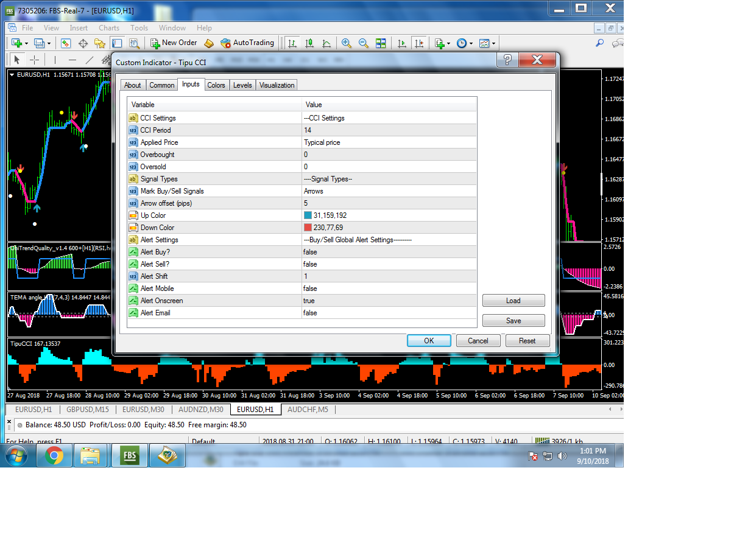Open the Indicators list icon
Screen dimensions: 748x560
(440, 43)
